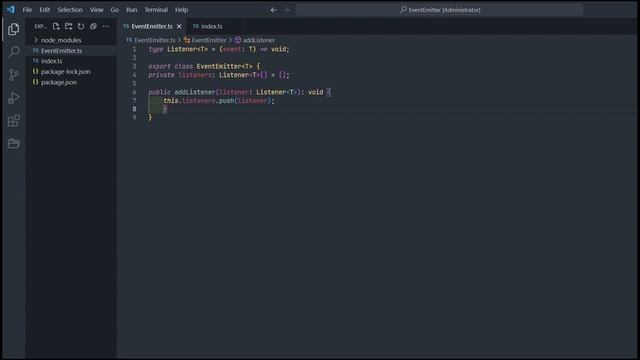Refresh the Explorer file list
Image resolution: width=640 pixels, height=360 pixels.
click(81, 26)
